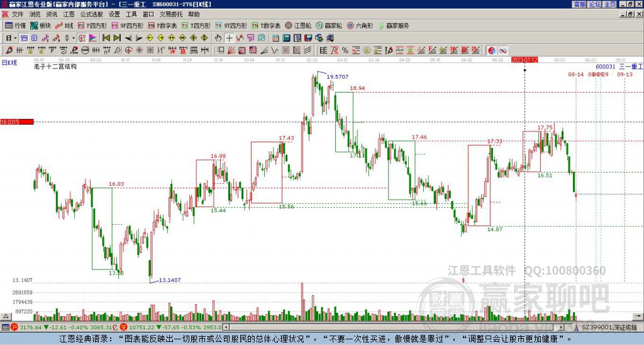The height and width of the screenshot is (345, 644).
Task: Click the truck icon in toolbar
Action: click(x=330, y=38)
